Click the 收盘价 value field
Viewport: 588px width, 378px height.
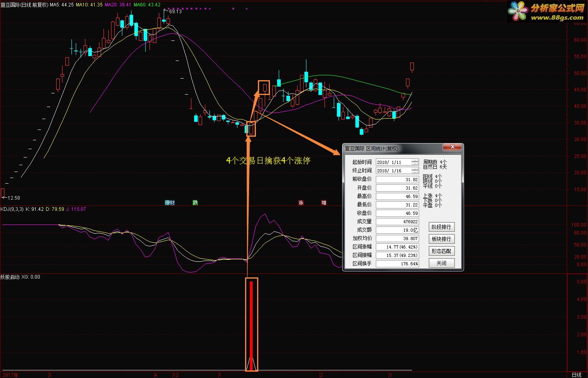(397, 213)
